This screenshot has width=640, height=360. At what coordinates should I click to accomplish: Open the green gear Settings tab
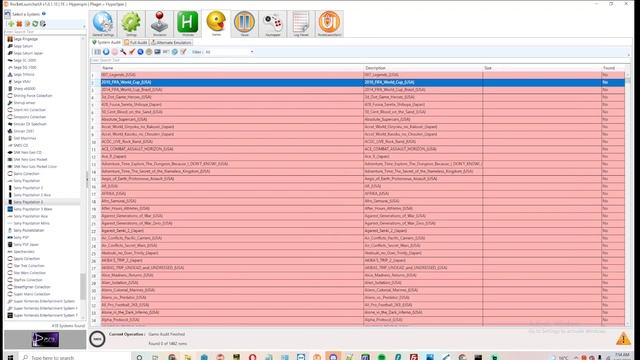[131, 24]
